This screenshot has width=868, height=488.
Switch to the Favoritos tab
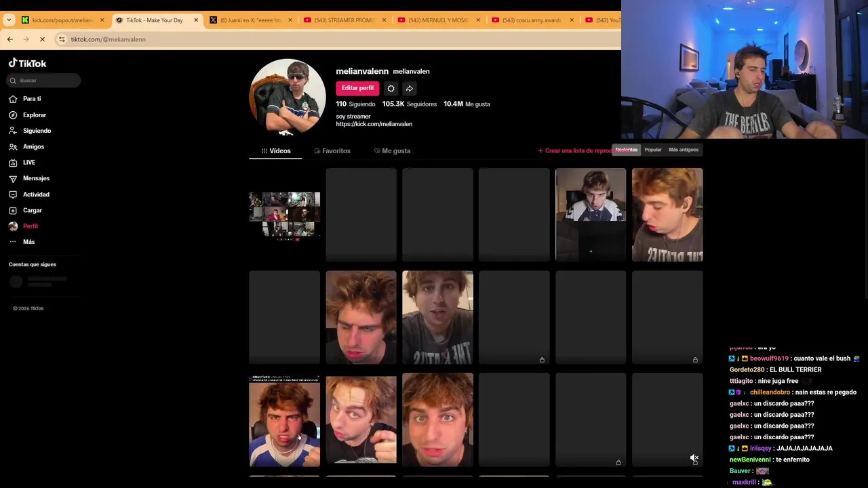332,151
